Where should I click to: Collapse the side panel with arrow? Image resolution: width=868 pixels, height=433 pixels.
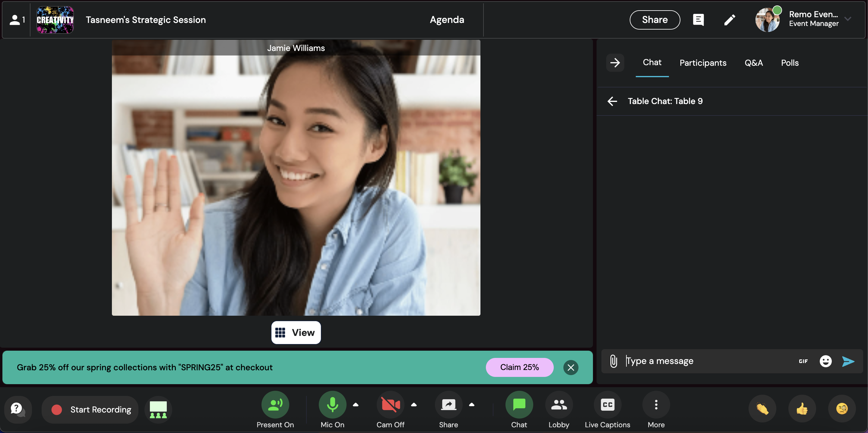pos(615,63)
